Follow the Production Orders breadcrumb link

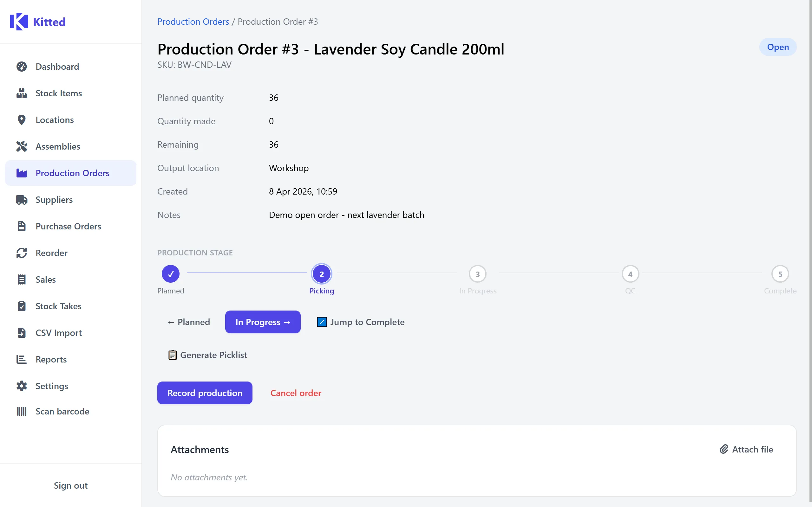click(193, 22)
